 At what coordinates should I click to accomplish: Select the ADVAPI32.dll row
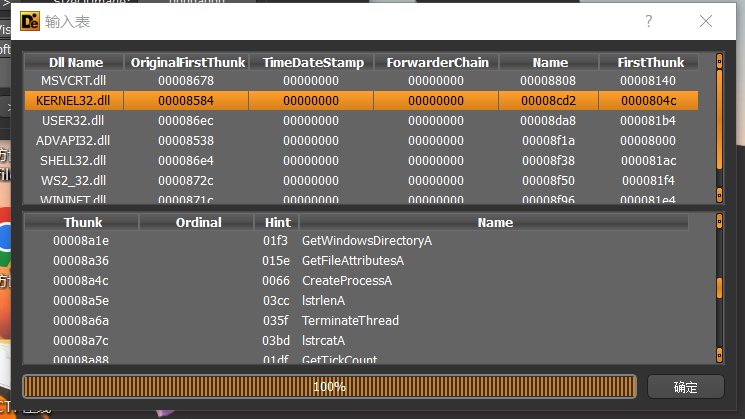362,141
